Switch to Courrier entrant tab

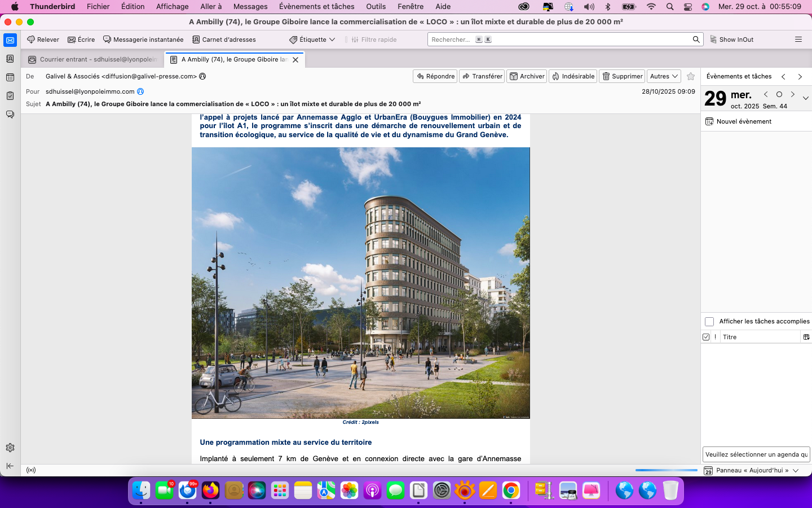(93, 59)
